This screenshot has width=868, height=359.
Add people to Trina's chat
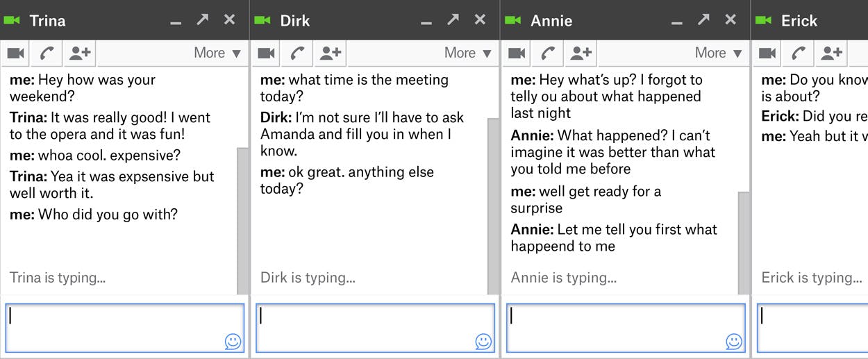81,53
